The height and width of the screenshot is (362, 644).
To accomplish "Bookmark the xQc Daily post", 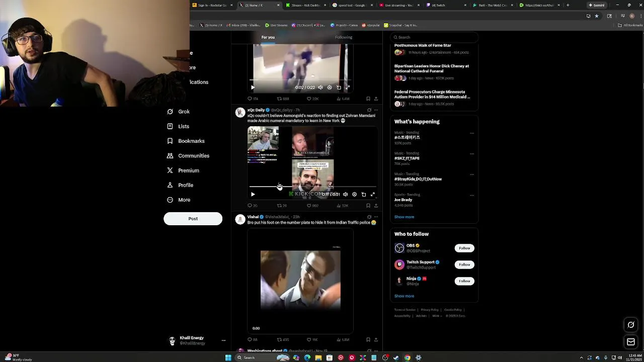I will (368, 206).
